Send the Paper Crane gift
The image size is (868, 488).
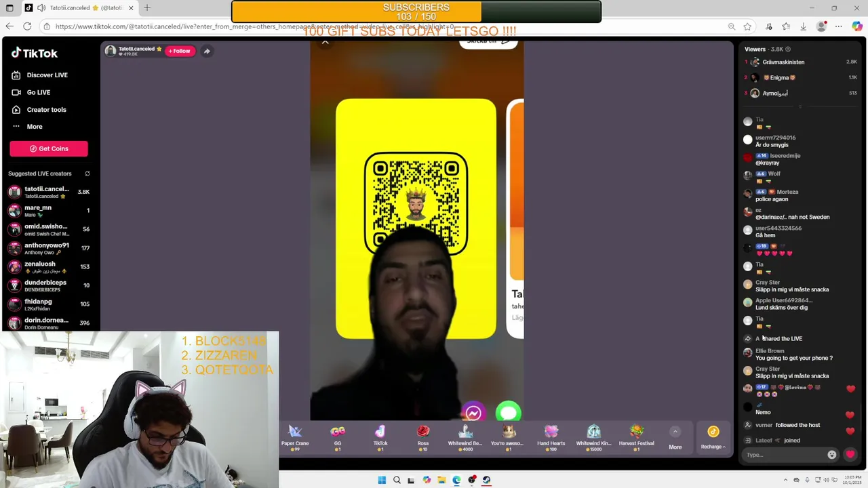click(295, 437)
